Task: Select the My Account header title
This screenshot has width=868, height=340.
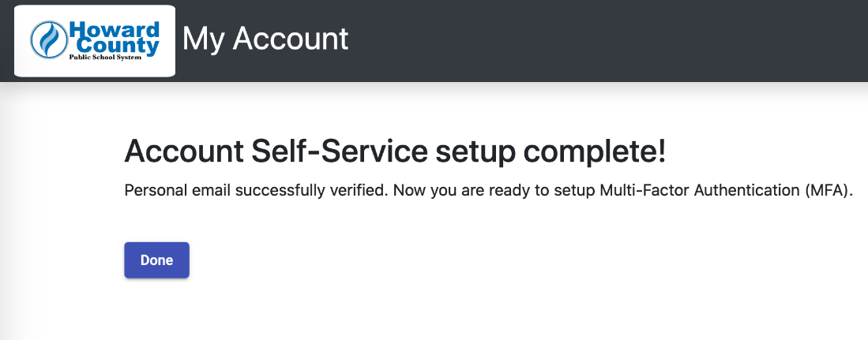Action: [x=265, y=39]
